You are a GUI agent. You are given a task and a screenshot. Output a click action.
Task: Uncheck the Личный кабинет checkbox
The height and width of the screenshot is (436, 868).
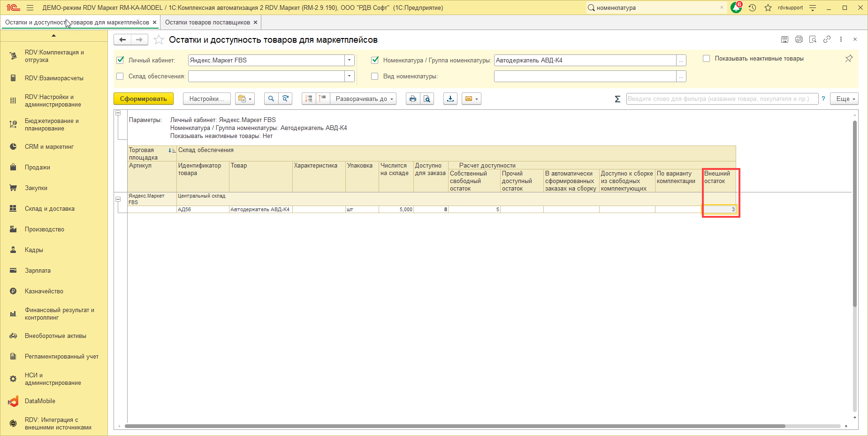click(x=120, y=60)
